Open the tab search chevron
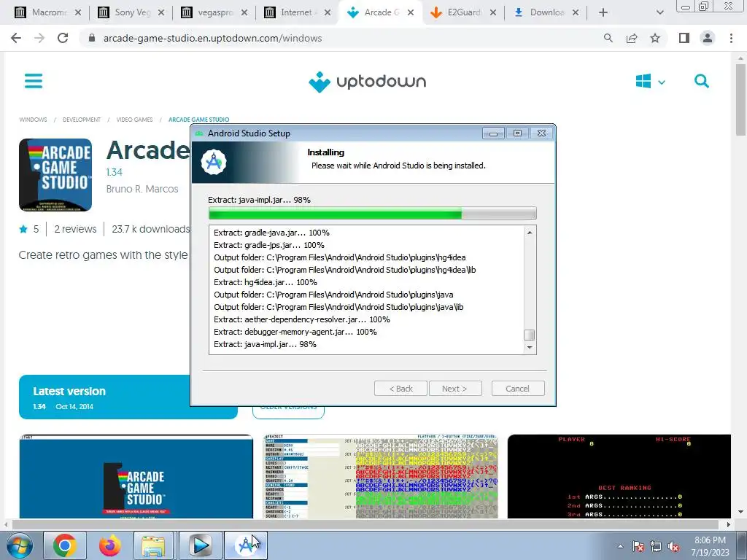 coord(659,12)
